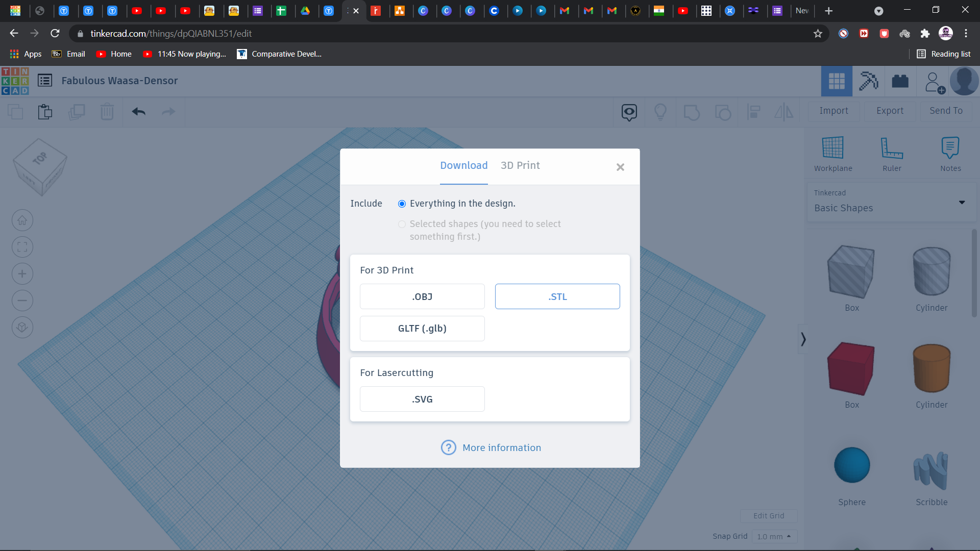The height and width of the screenshot is (551, 980).
Task: Open the Snap Grid value dropdown
Action: click(x=774, y=536)
